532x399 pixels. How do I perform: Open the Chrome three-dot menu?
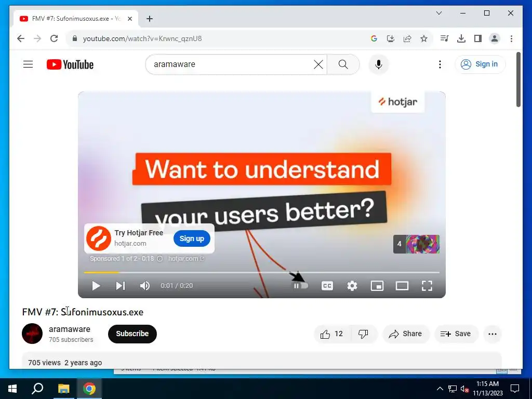click(511, 38)
